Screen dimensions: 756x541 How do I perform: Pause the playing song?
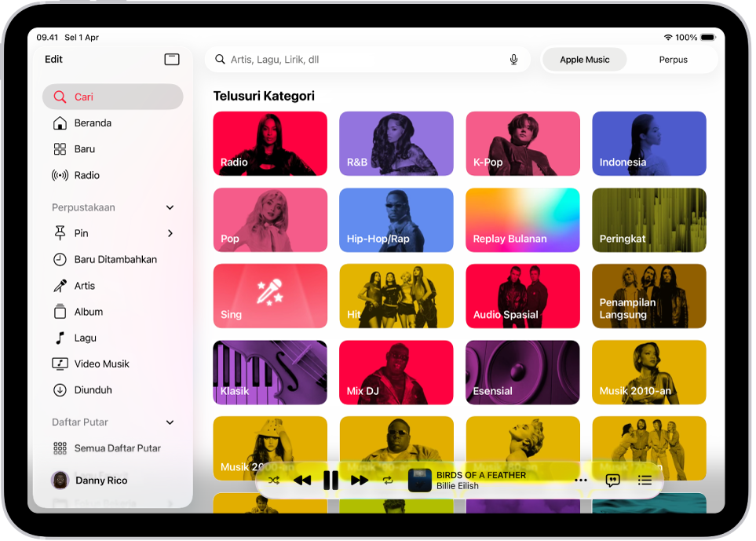coord(331,480)
